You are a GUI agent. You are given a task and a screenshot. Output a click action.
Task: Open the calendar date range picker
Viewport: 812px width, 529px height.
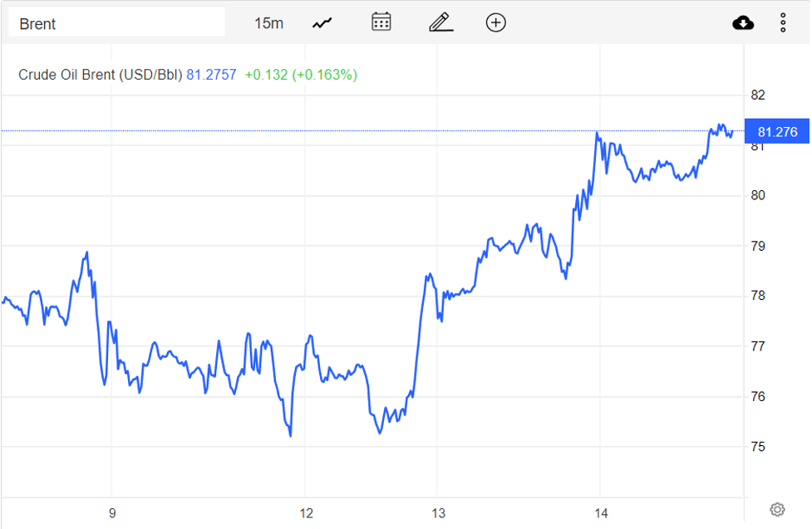tap(381, 22)
